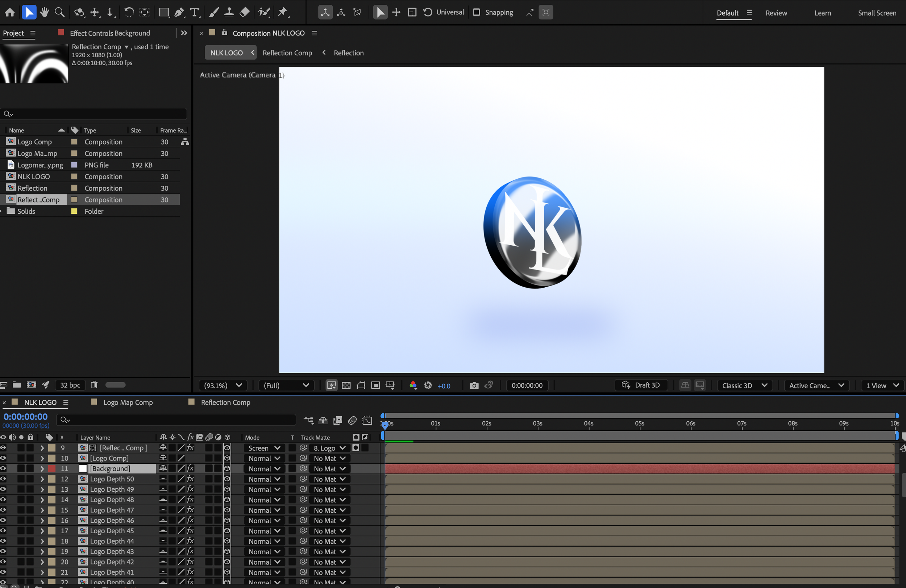Click the Background layer white color swatch
This screenshot has height=588, width=906.
click(x=83, y=468)
